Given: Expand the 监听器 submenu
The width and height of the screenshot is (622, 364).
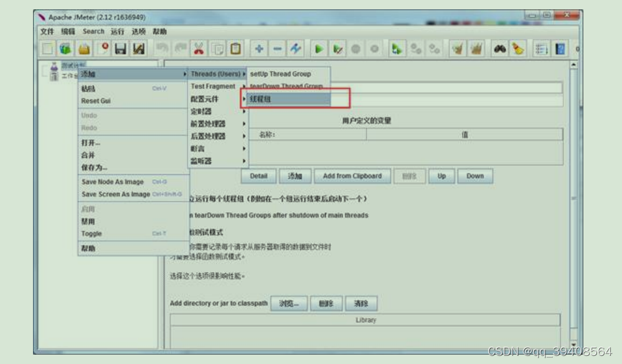Looking at the screenshot, I should 217,161.
